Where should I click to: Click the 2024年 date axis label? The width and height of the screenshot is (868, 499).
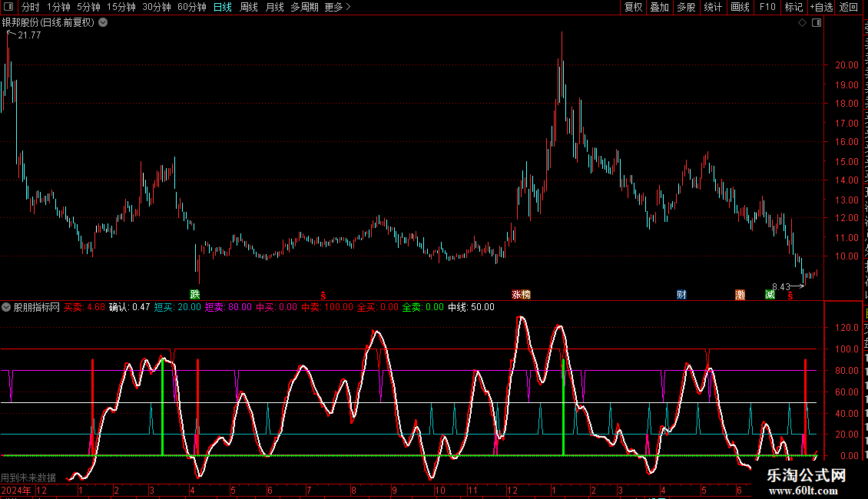click(x=16, y=490)
